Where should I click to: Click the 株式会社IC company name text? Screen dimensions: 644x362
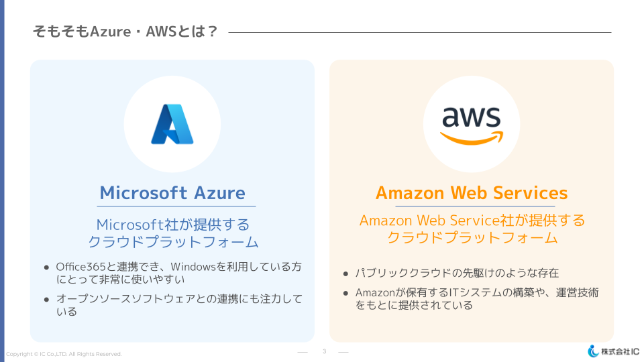point(620,351)
